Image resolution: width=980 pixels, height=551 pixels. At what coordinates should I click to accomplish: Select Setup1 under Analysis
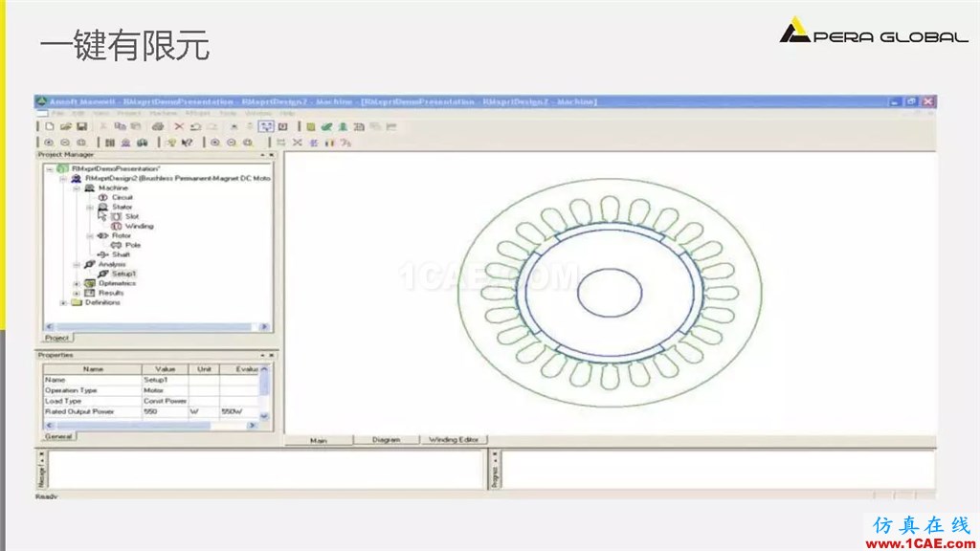[x=123, y=274]
